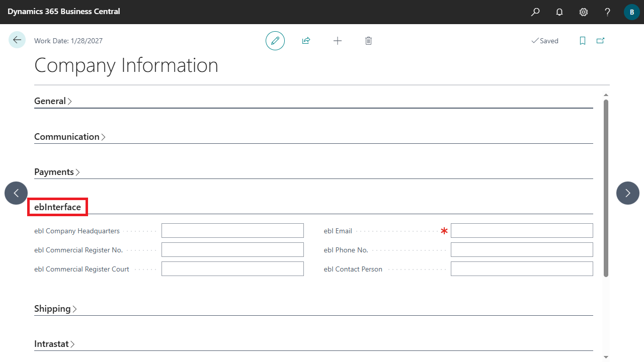This screenshot has height=362, width=644.
Task: Bookmark this page with bookmark icon
Action: coord(583,41)
